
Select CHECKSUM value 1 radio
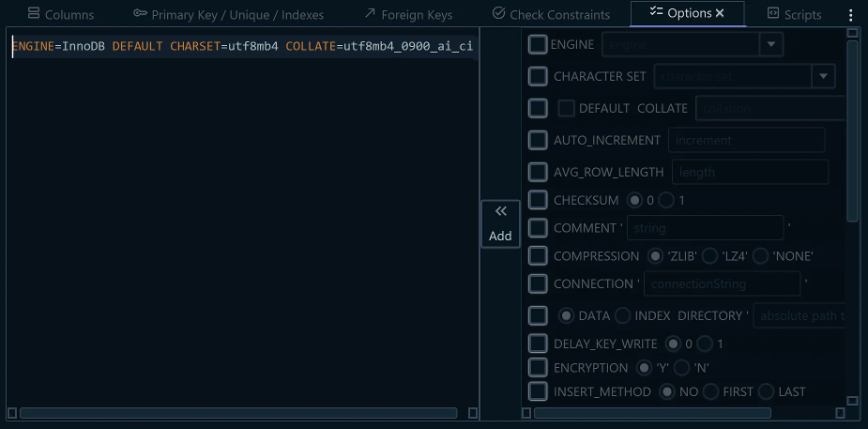point(666,200)
